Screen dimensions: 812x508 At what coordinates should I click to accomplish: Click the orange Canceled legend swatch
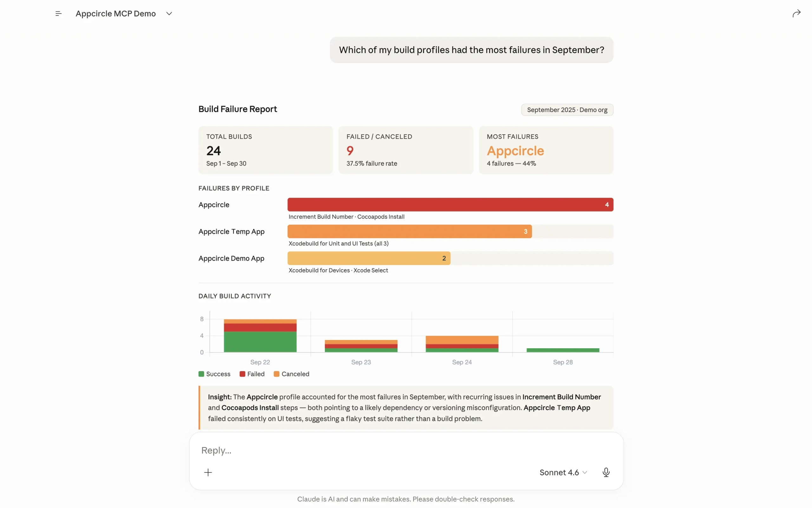[x=277, y=374]
